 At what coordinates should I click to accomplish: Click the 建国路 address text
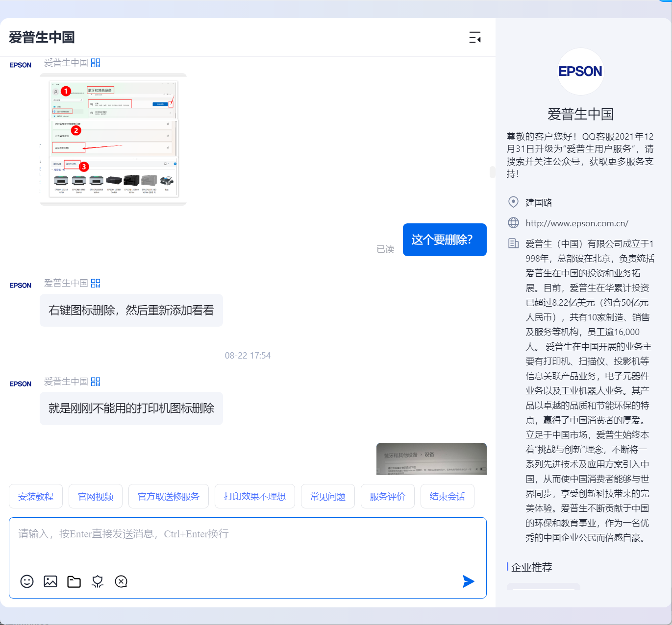pyautogui.click(x=539, y=202)
